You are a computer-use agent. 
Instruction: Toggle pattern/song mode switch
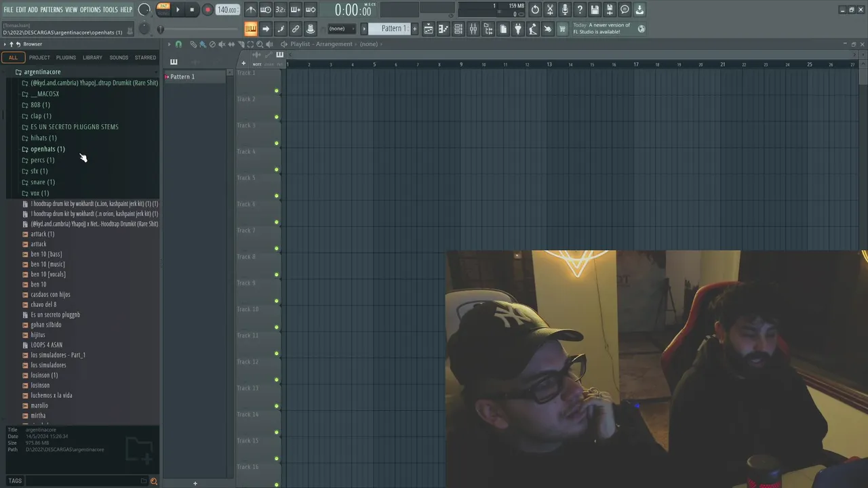163,9
